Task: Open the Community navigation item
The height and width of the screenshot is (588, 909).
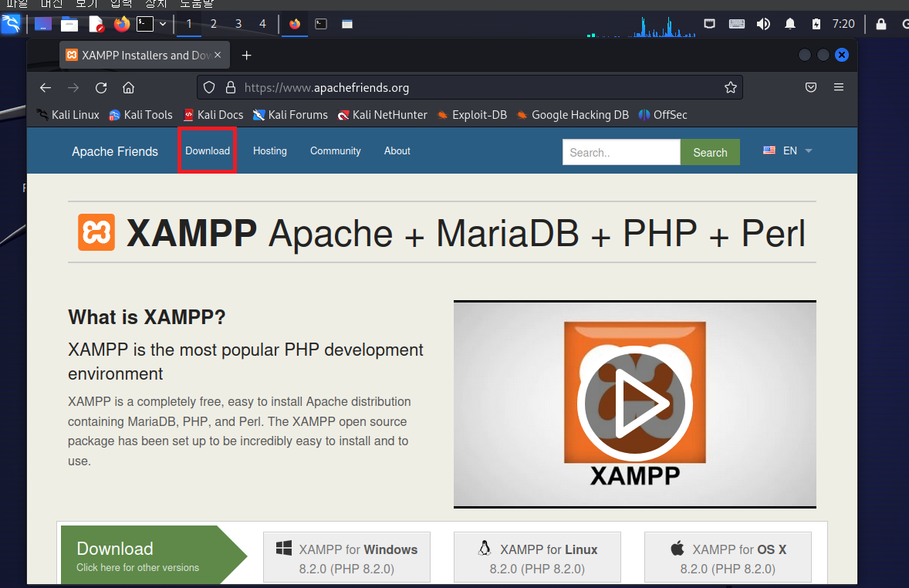Action: tap(335, 150)
